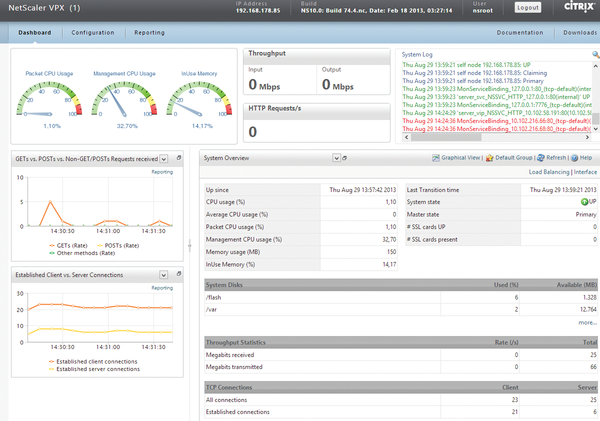Click the System Log scroll-down arrow
The width and height of the screenshot is (600, 421).
(596, 129)
